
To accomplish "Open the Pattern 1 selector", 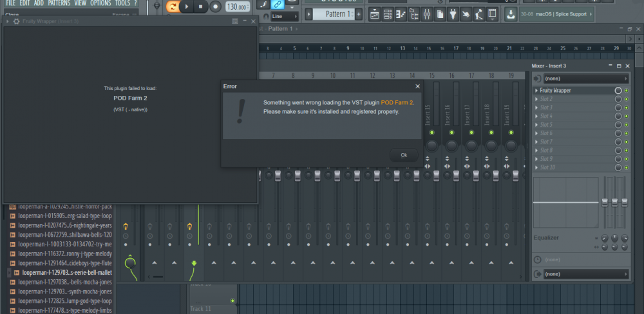I will click(334, 14).
